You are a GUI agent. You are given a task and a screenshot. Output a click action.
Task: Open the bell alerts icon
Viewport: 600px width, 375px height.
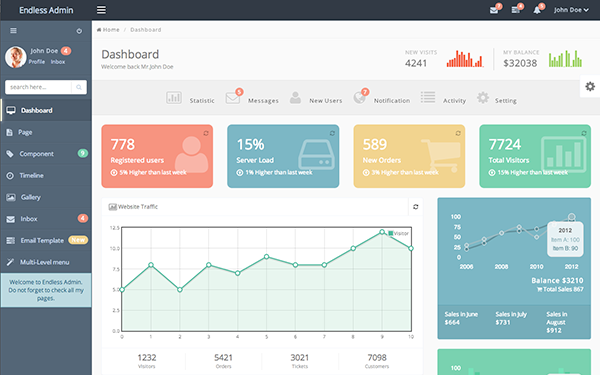point(537,10)
